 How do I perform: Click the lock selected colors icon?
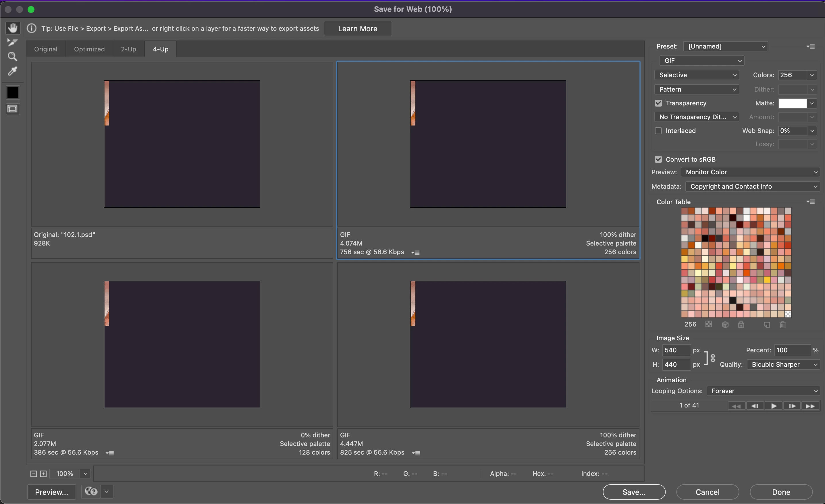click(x=741, y=325)
